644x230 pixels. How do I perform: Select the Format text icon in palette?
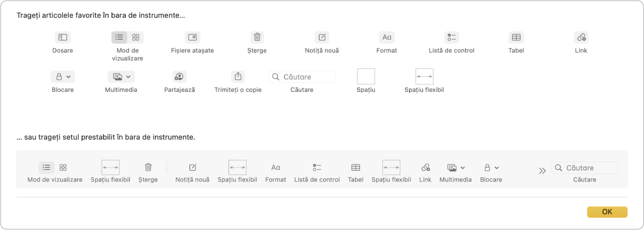pyautogui.click(x=387, y=38)
